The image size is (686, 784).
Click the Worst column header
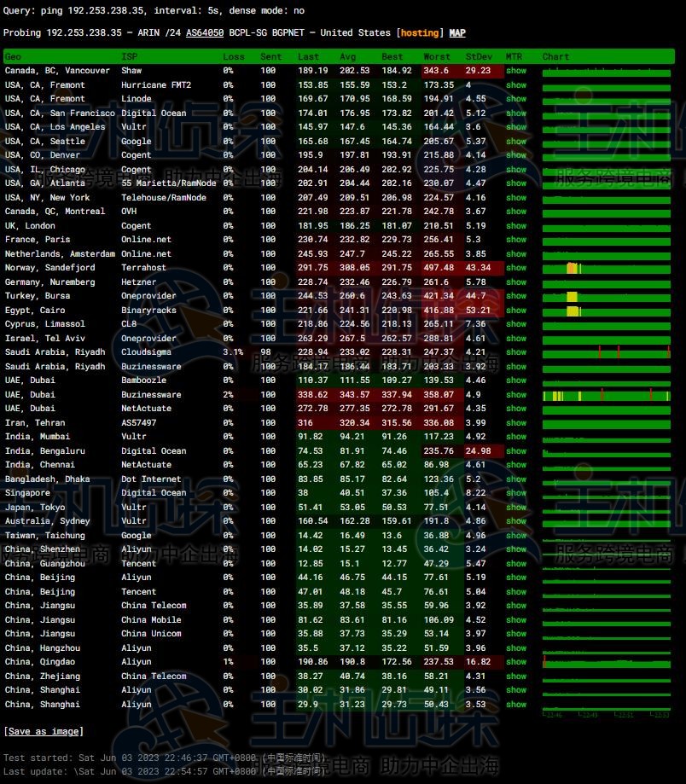point(437,56)
